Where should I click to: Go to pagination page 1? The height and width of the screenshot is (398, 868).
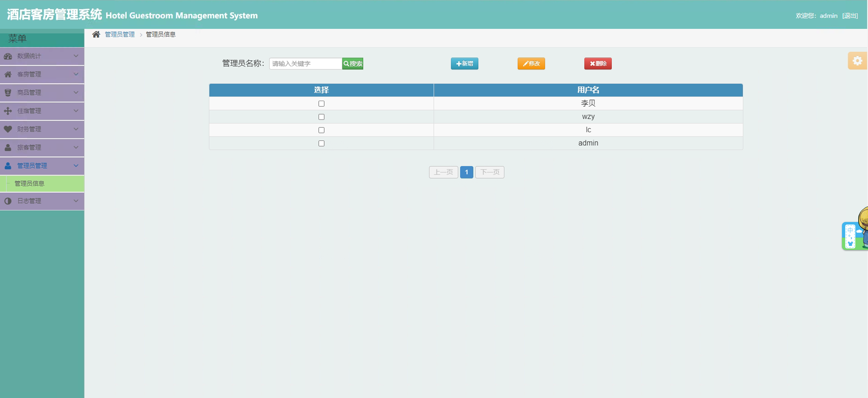(466, 172)
